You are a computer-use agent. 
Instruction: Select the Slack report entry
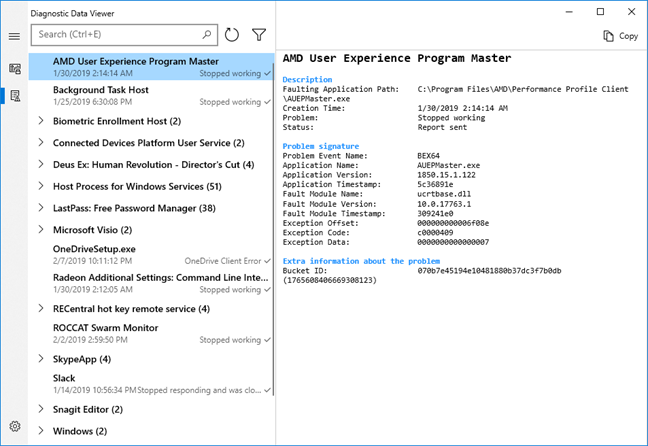coord(151,384)
